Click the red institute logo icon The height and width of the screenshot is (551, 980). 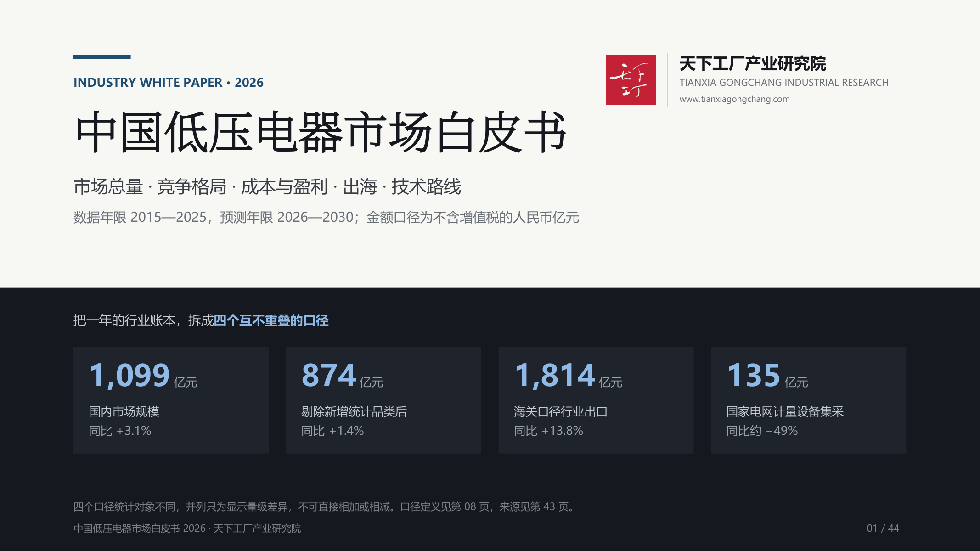[x=631, y=80]
